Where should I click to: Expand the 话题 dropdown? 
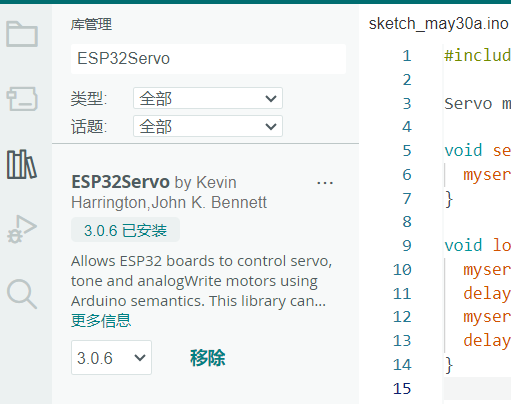tap(208, 126)
